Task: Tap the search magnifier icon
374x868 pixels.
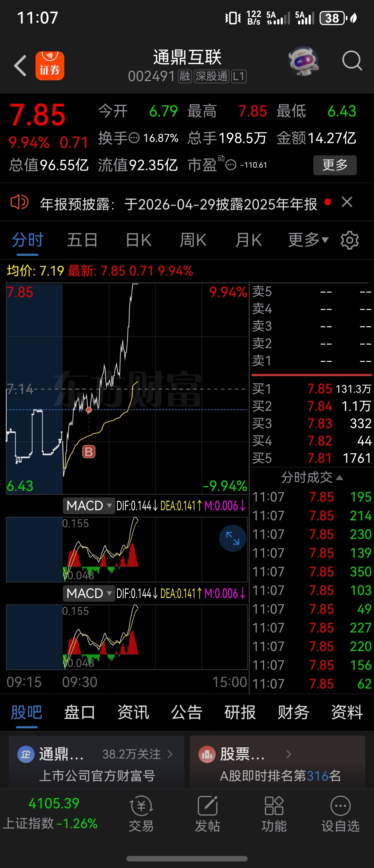Action: click(x=352, y=61)
